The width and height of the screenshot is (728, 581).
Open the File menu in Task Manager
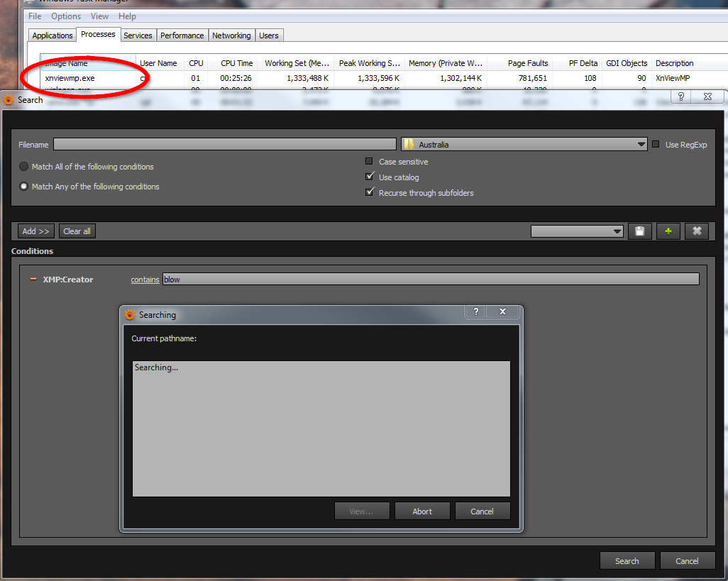click(x=35, y=16)
